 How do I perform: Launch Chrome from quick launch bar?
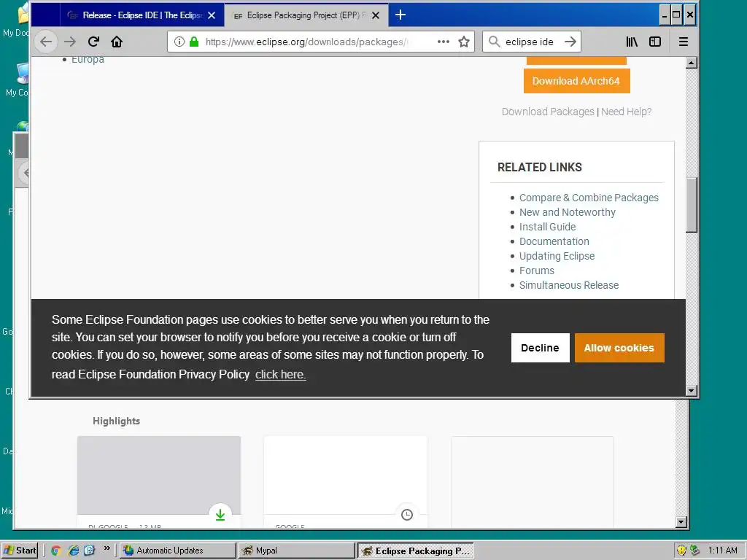[x=55, y=551]
